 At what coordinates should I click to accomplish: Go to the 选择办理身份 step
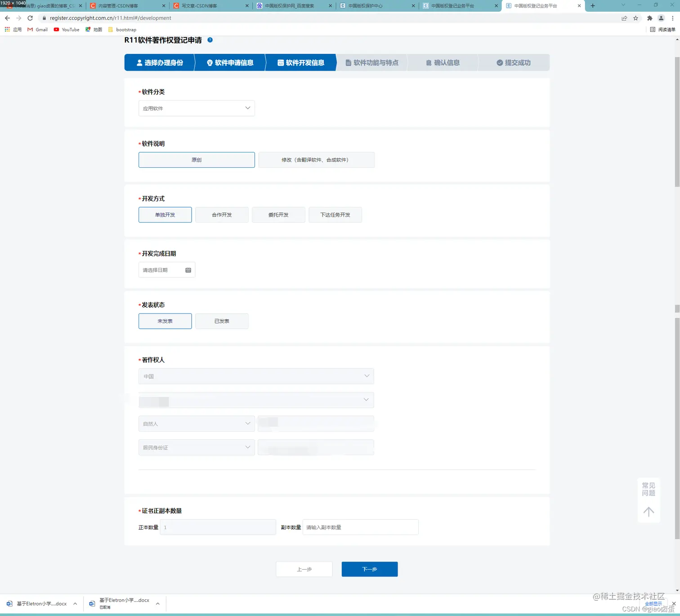[160, 62]
